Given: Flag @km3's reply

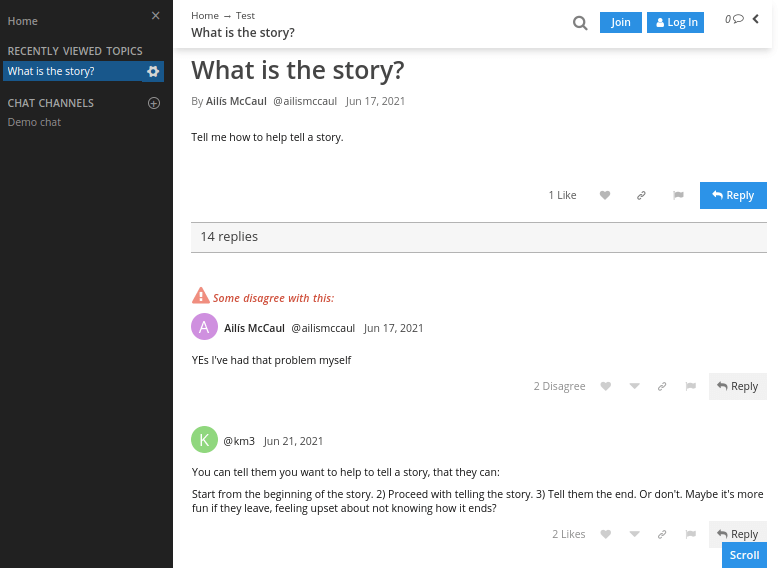Looking at the screenshot, I should tap(691, 535).
